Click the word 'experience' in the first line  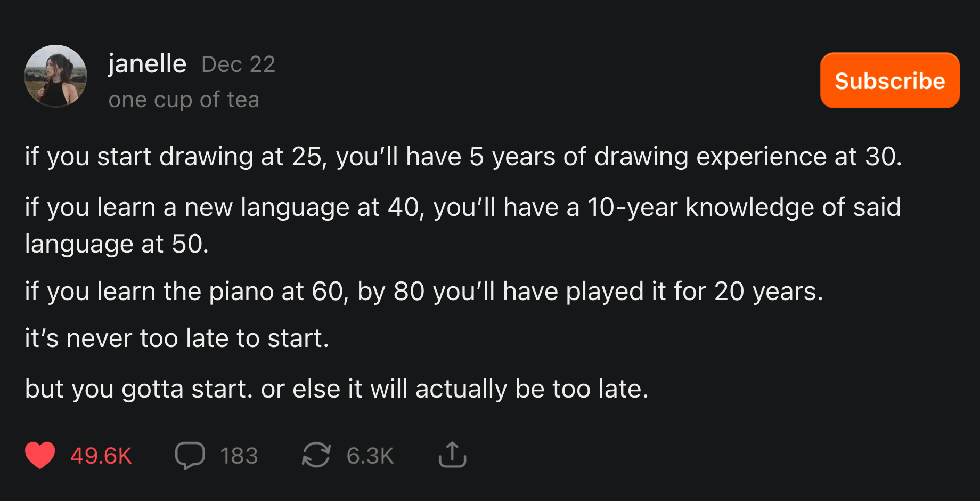[x=761, y=157]
